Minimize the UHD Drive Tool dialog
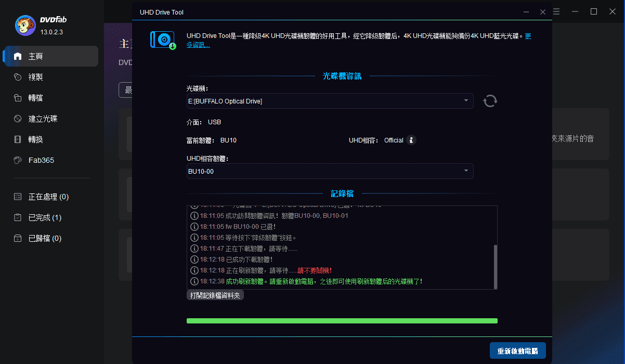625x364 pixels. [x=527, y=11]
